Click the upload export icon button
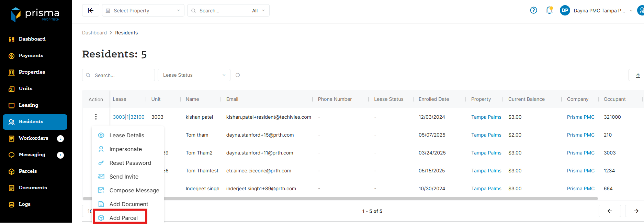 (x=637, y=75)
